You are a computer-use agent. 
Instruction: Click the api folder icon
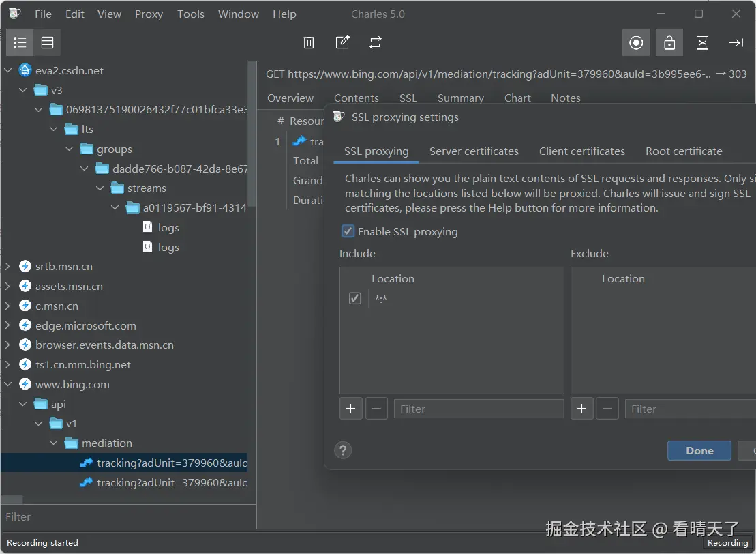click(40, 405)
